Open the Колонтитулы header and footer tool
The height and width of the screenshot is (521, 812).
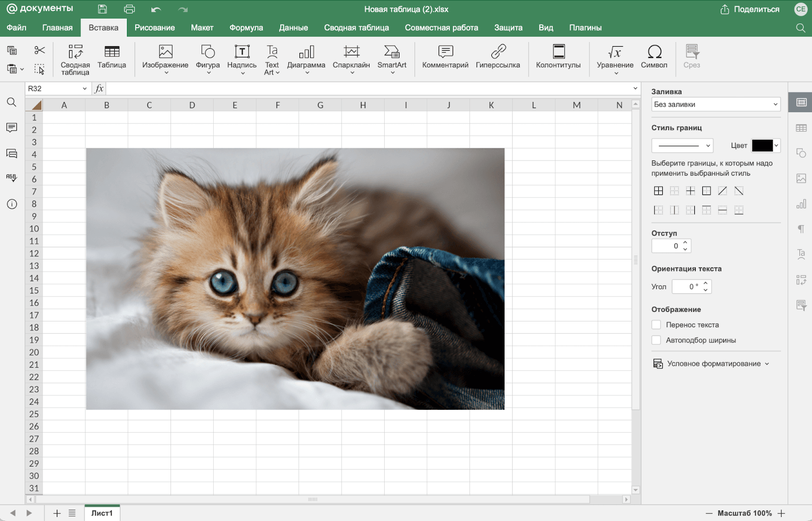pos(558,52)
